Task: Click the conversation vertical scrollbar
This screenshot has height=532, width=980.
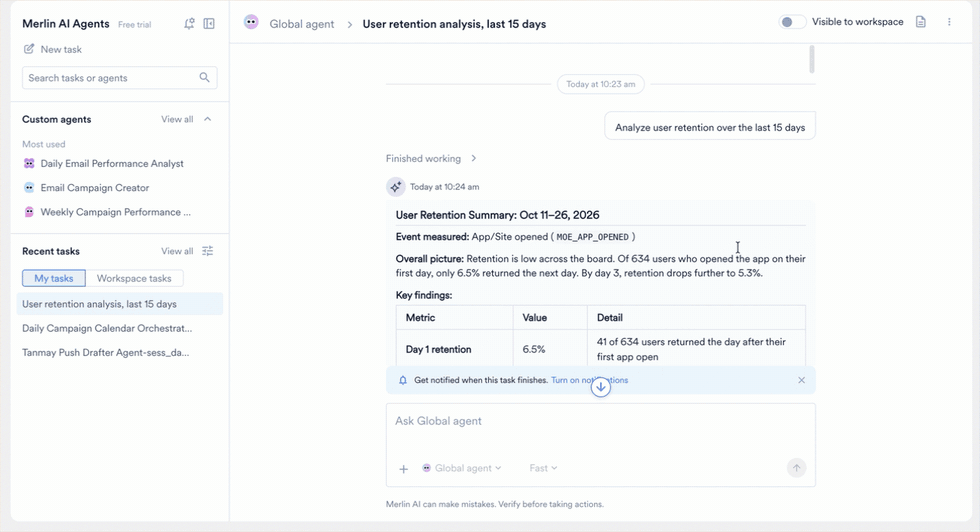Action: 812,59
